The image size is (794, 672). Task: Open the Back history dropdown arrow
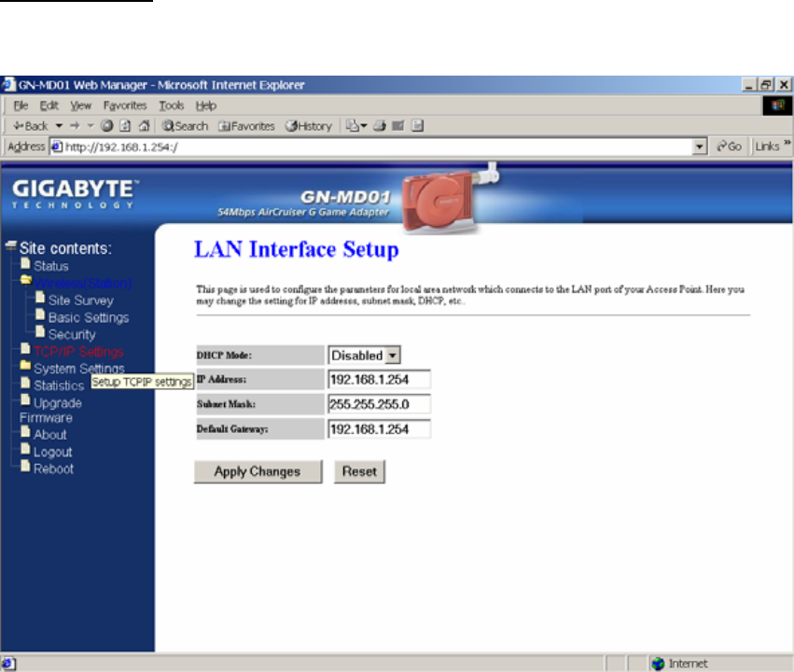coord(59,126)
